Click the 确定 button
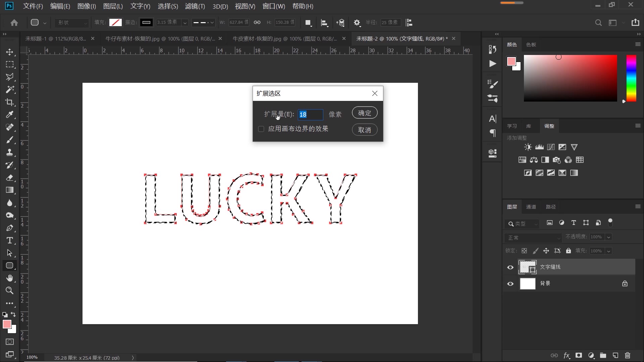 click(x=364, y=113)
